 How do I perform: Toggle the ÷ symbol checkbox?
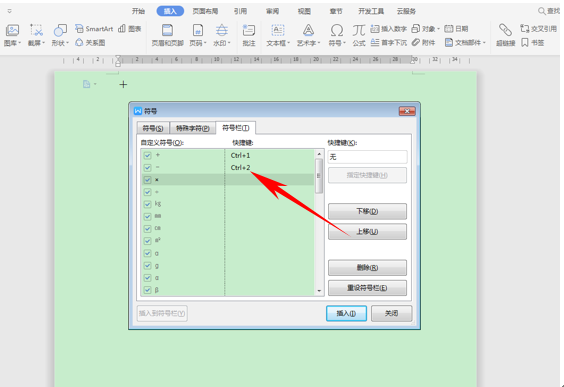tap(147, 192)
